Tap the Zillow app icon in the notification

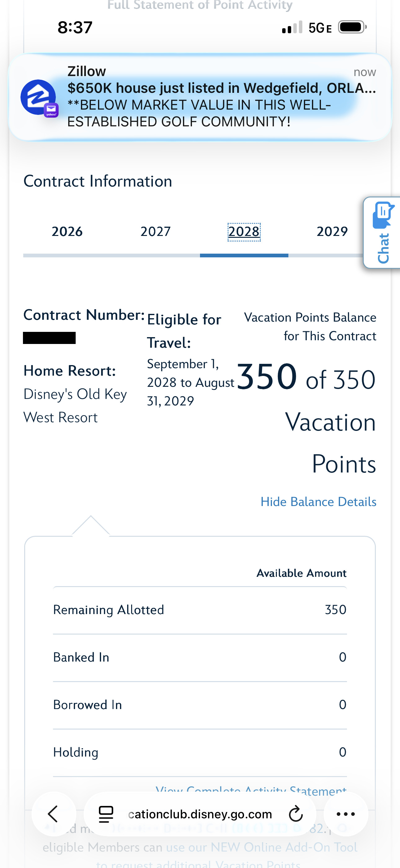pyautogui.click(x=38, y=98)
